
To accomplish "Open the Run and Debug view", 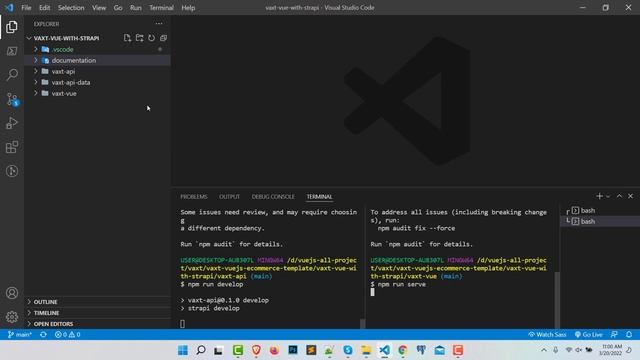I will point(12,123).
